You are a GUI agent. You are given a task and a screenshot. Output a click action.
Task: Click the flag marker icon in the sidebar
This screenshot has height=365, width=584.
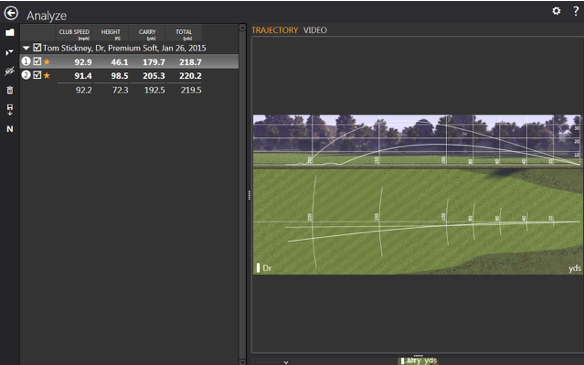(9, 52)
